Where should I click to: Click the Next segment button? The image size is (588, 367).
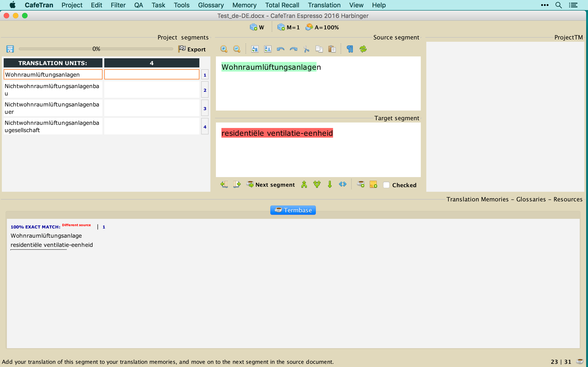(271, 185)
